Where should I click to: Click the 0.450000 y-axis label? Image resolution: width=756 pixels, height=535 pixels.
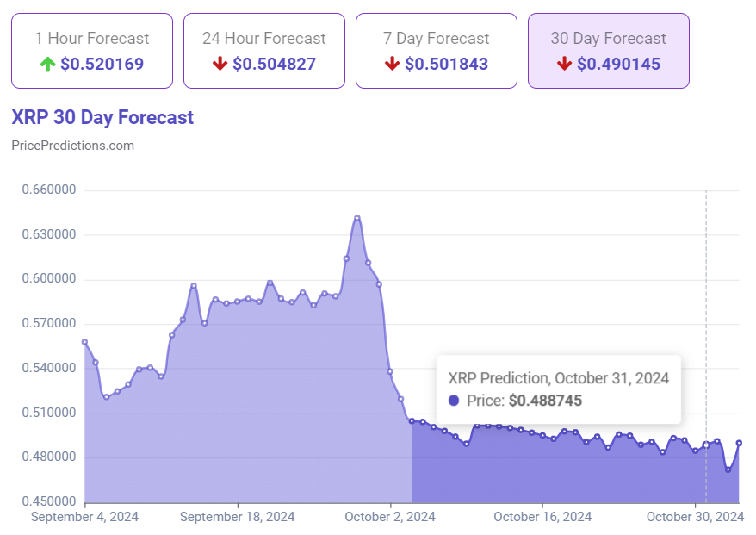tap(49, 501)
